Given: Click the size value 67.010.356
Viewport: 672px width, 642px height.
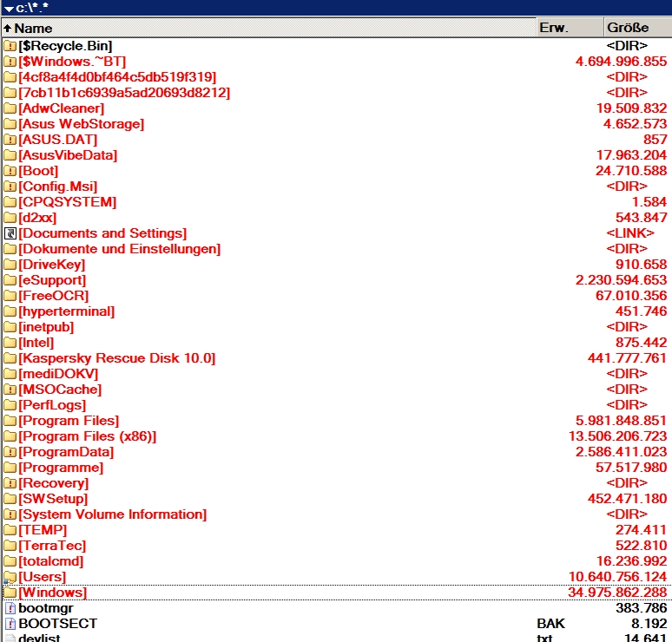Looking at the screenshot, I should tap(631, 296).
